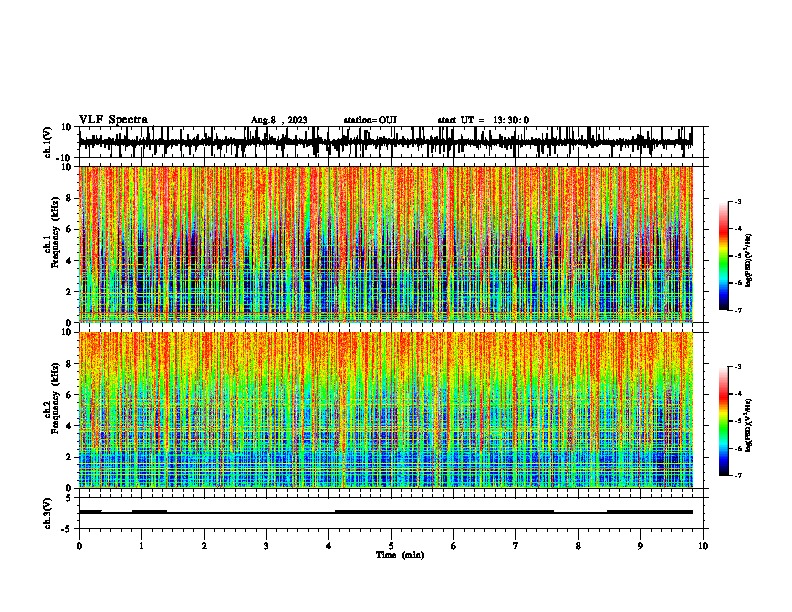
Task: Click time axis tick label "9"
Action: point(640,546)
